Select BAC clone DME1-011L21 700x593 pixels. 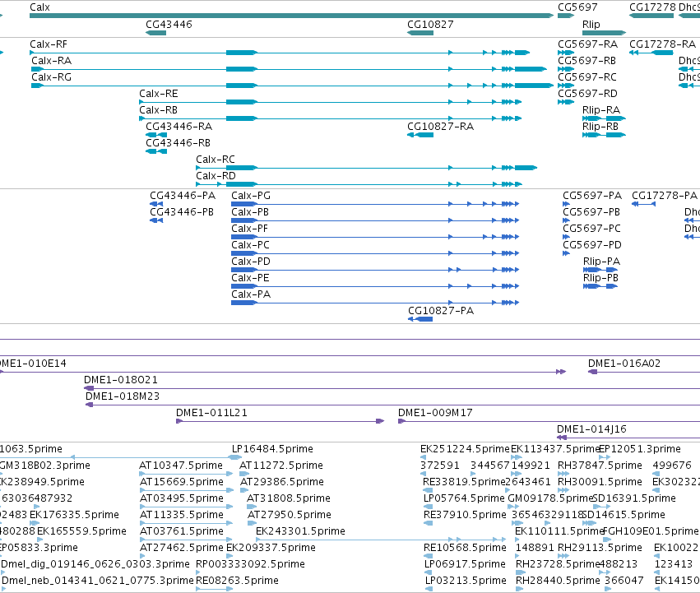click(x=211, y=413)
